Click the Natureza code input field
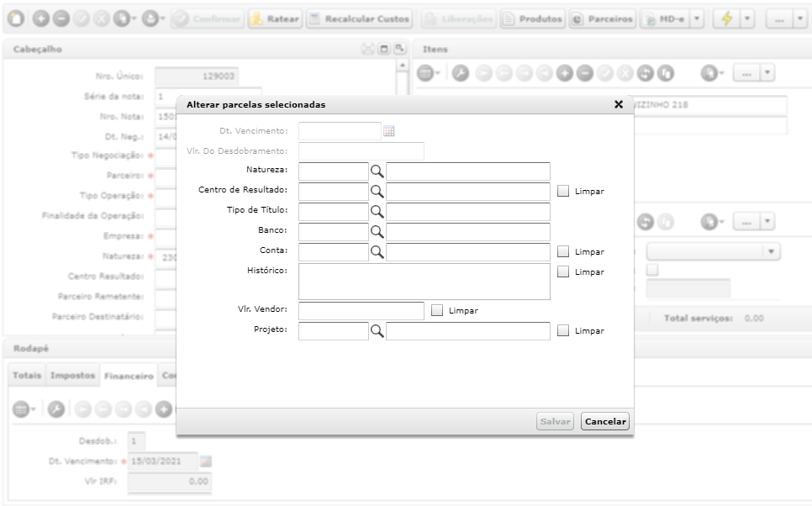Screen dimensions: 812x506 pos(334,171)
